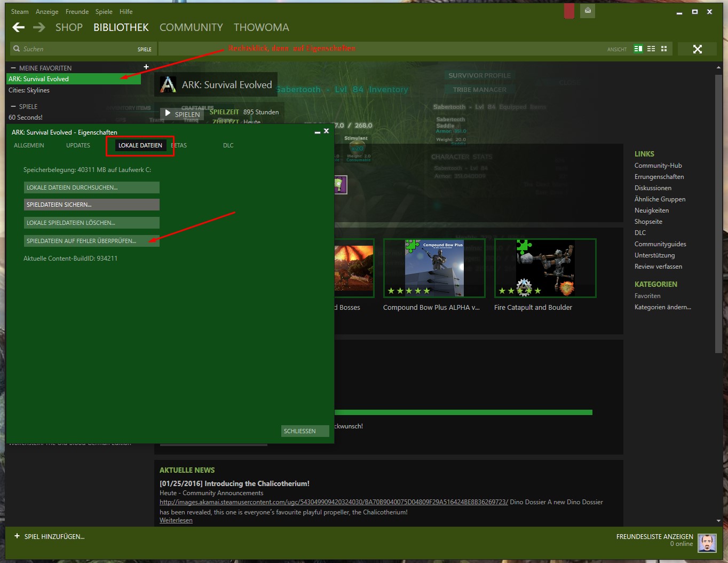Open the Community-Hub link

[x=658, y=166]
